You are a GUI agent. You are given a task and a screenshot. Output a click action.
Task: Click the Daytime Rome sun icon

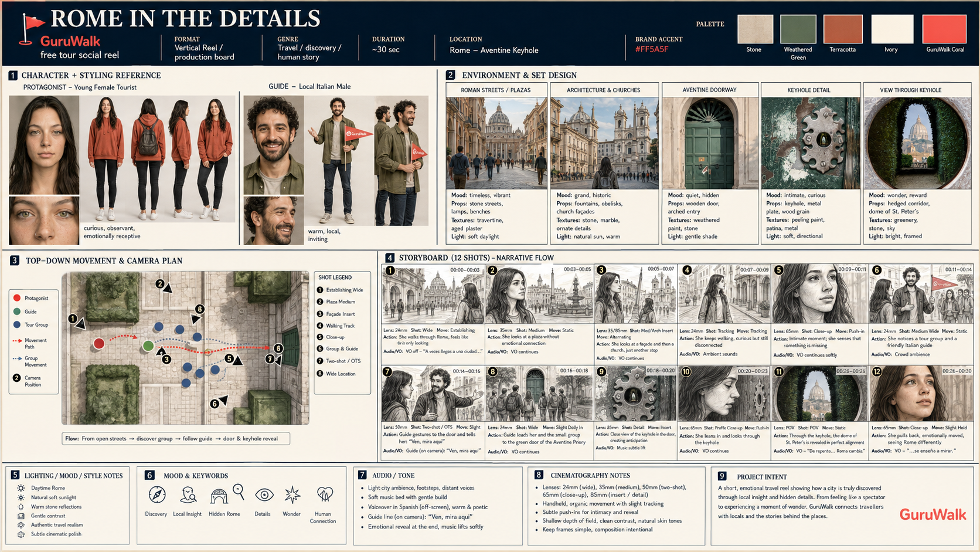click(21, 488)
